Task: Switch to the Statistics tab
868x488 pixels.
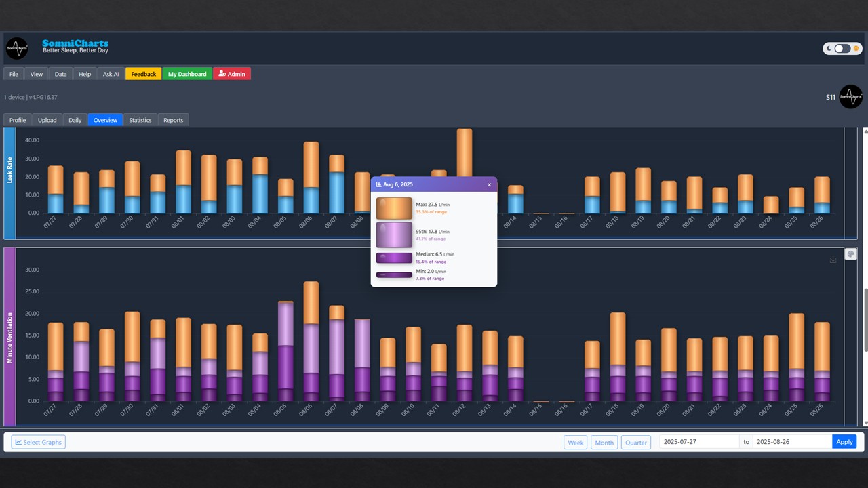Action: pos(140,120)
